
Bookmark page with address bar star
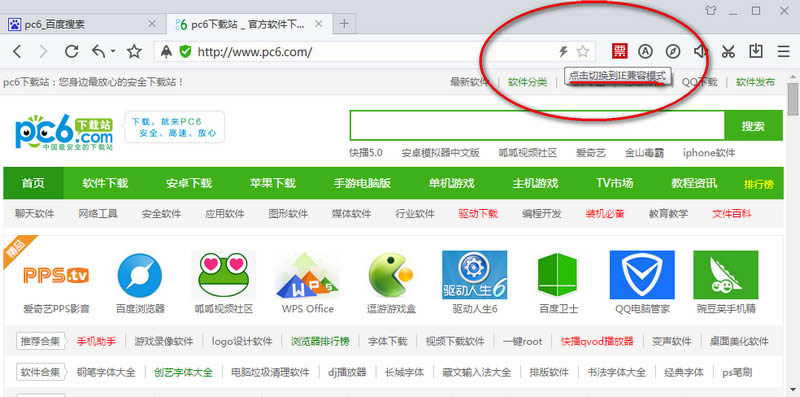(583, 51)
